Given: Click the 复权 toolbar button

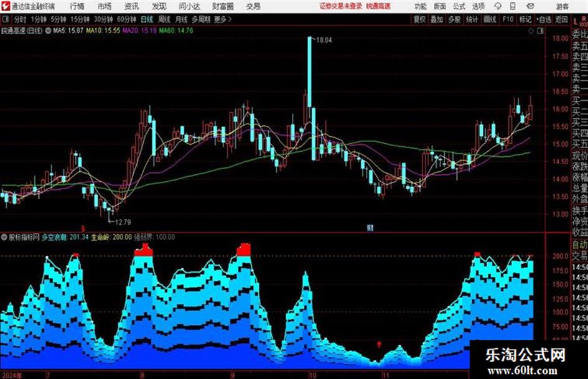Looking at the screenshot, I should (419, 19).
